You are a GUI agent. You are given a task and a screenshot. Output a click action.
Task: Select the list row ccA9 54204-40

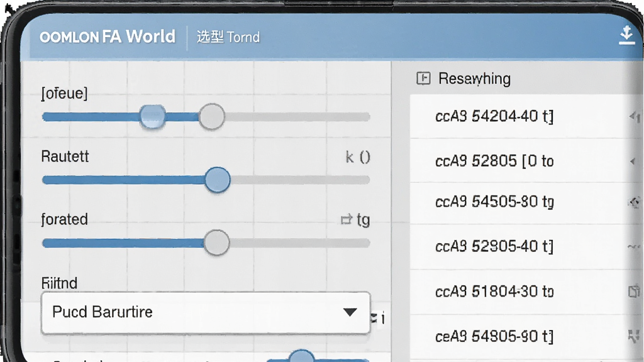click(x=526, y=116)
